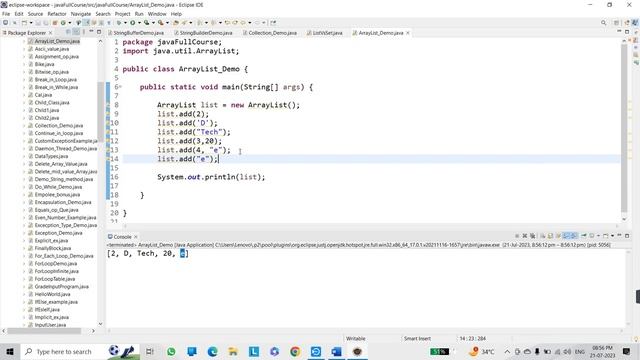Click the 'Writable' status bar entry
The width and height of the screenshot is (640, 360).
click(356, 338)
